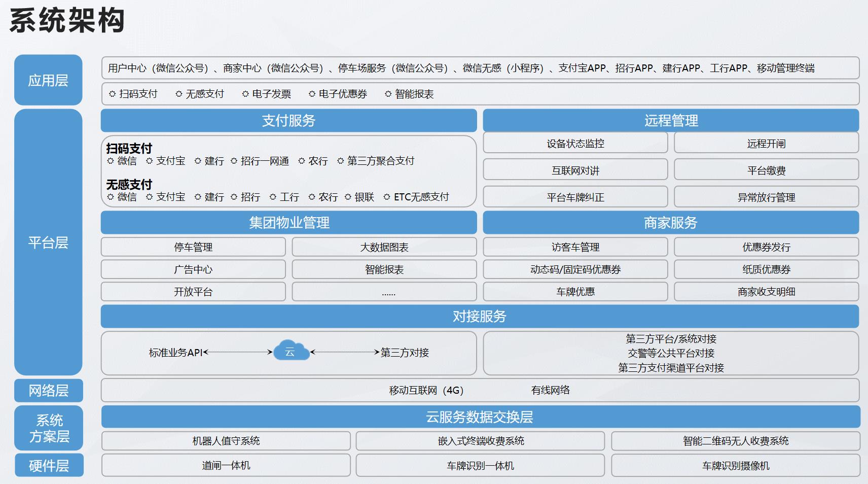The width and height of the screenshot is (868, 484).
Task: Click the 标准业务API label
Action: pyautogui.click(x=175, y=352)
